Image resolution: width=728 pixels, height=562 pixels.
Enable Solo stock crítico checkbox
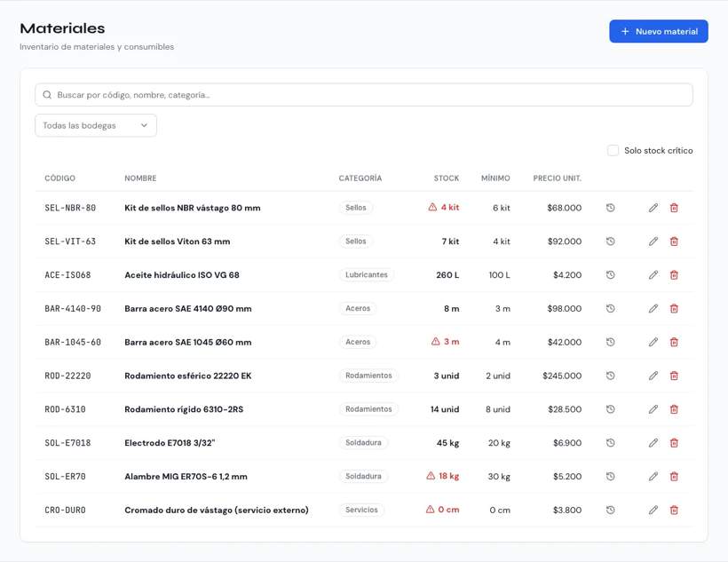613,150
